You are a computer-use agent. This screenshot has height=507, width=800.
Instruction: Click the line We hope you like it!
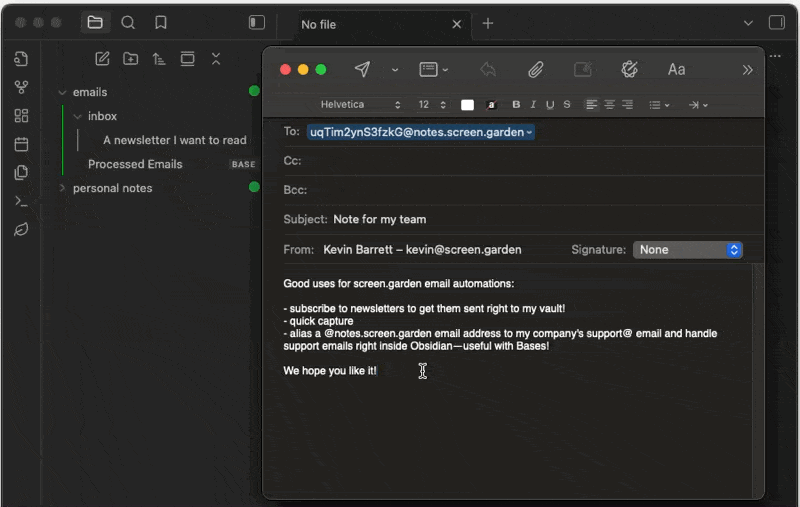(330, 371)
